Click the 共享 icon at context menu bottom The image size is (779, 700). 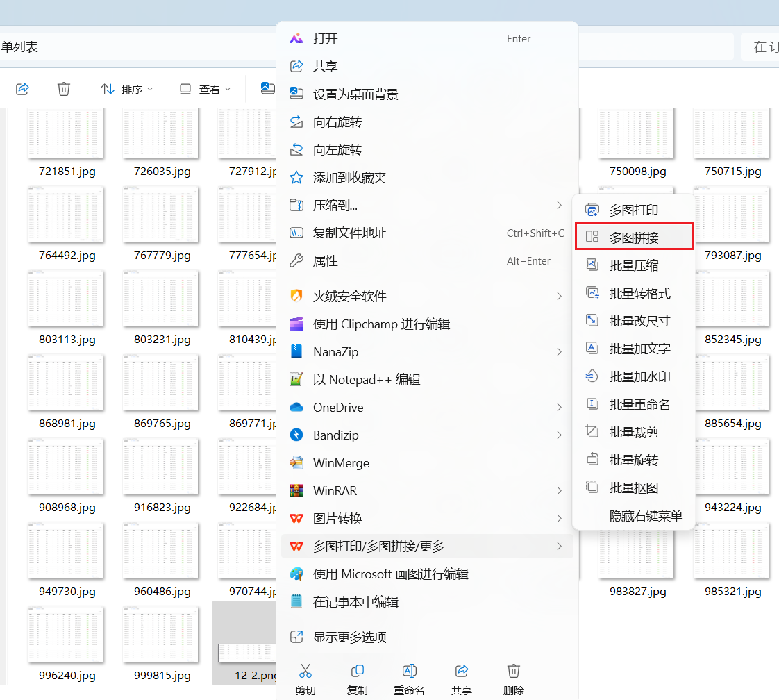coord(462,671)
